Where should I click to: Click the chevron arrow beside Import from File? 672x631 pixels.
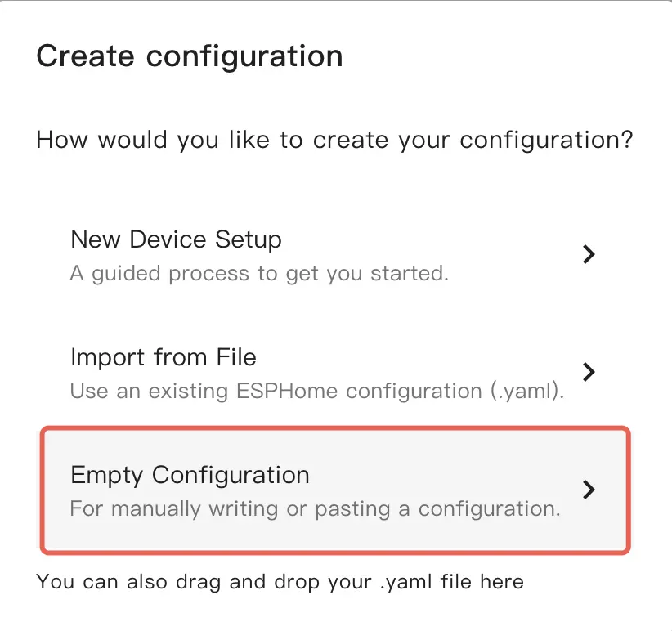pos(588,373)
